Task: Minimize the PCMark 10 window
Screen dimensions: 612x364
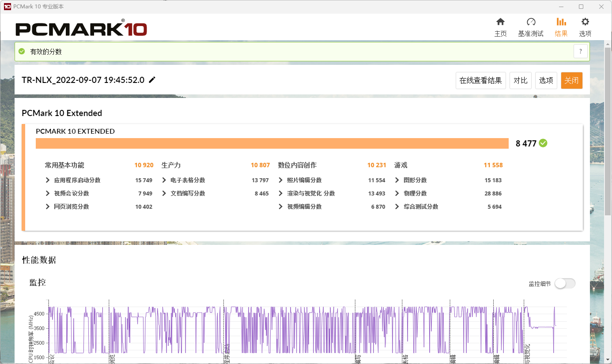Action: coord(561,7)
